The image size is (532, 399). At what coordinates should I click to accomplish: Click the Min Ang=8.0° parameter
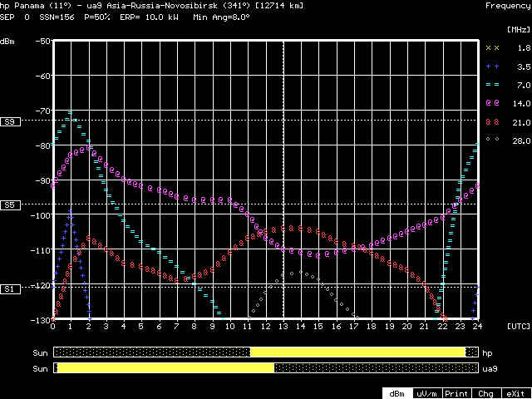[222, 17]
